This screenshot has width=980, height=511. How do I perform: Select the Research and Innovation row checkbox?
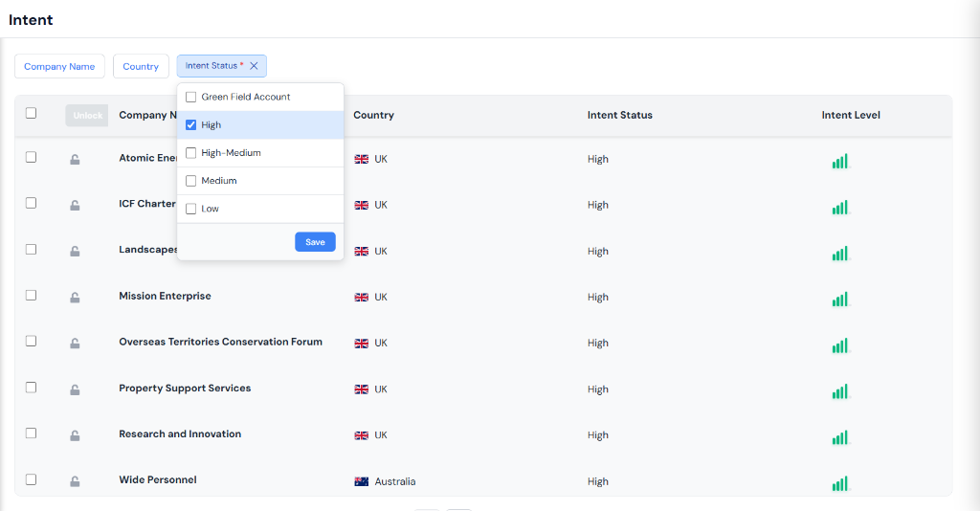[32, 433]
